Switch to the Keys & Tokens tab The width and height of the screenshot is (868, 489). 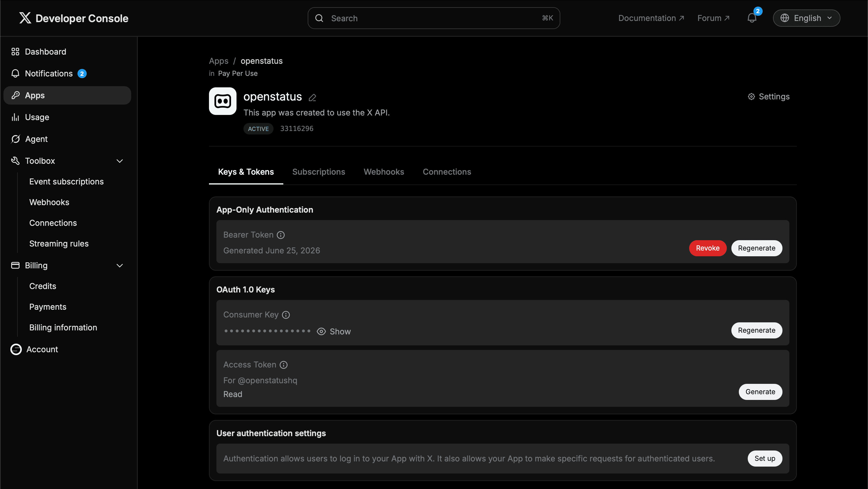coord(246,172)
